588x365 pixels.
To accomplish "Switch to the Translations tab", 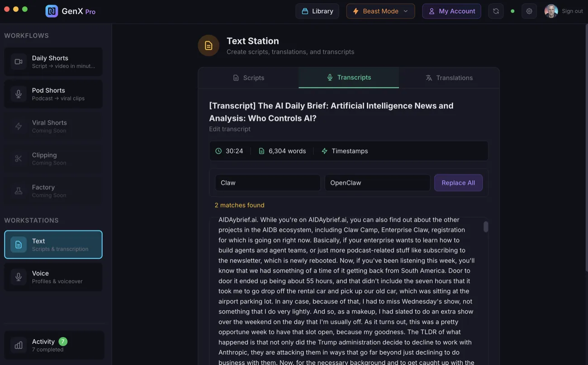I will [x=449, y=77].
